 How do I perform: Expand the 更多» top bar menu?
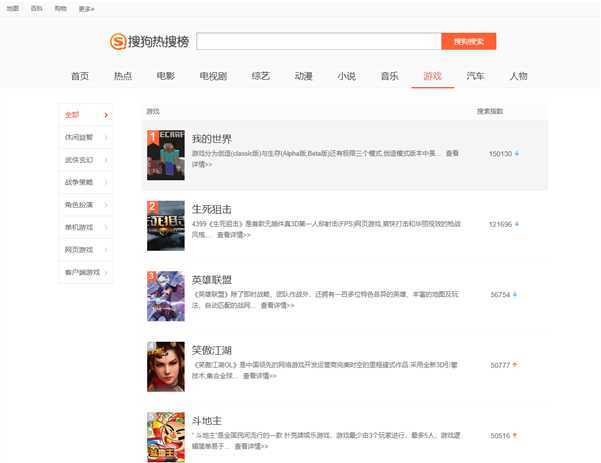click(86, 9)
